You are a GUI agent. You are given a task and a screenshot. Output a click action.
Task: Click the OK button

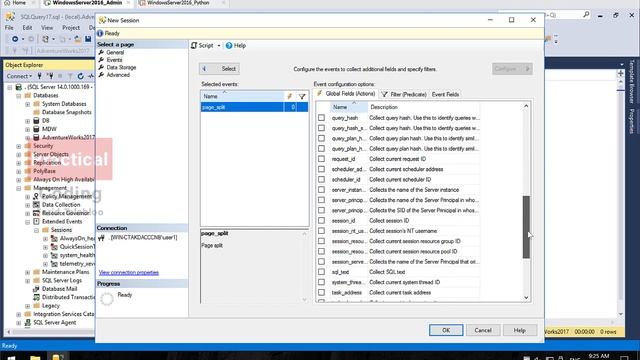[446, 330]
